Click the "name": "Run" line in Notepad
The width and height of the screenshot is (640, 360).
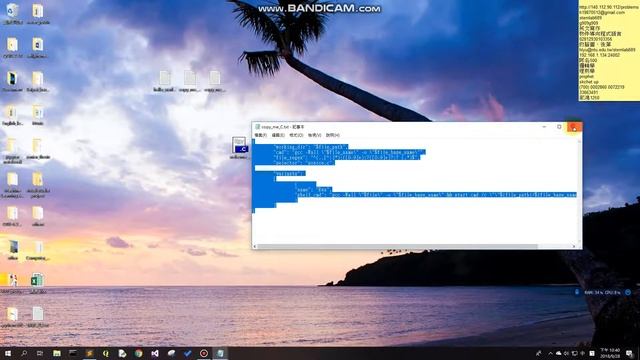313,189
